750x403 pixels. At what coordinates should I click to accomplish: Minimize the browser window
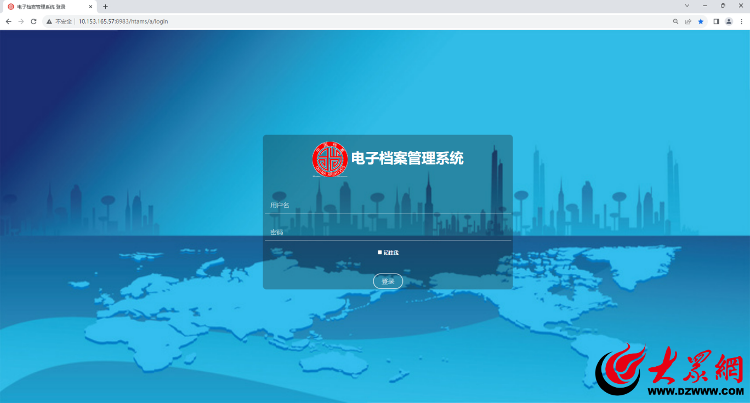click(705, 6)
